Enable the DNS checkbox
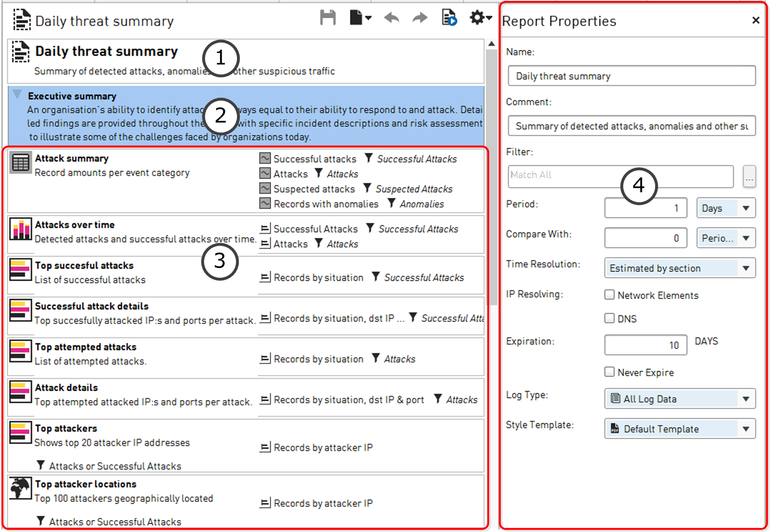 click(609, 318)
